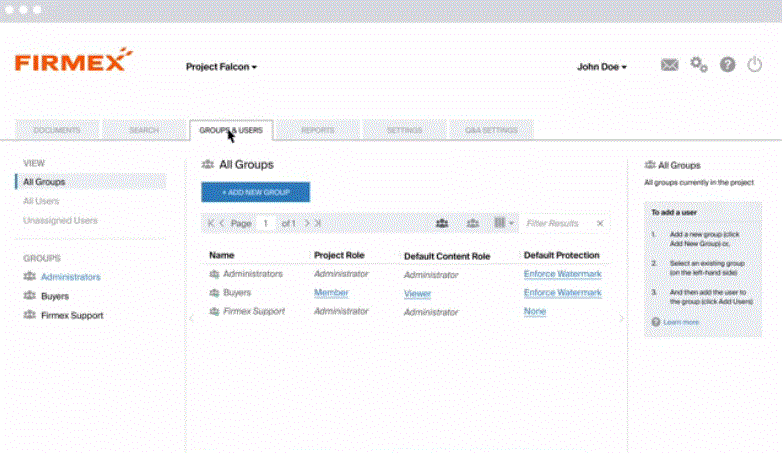The image size is (782, 453).
Task: Click the Project Role column header
Action: (339, 255)
